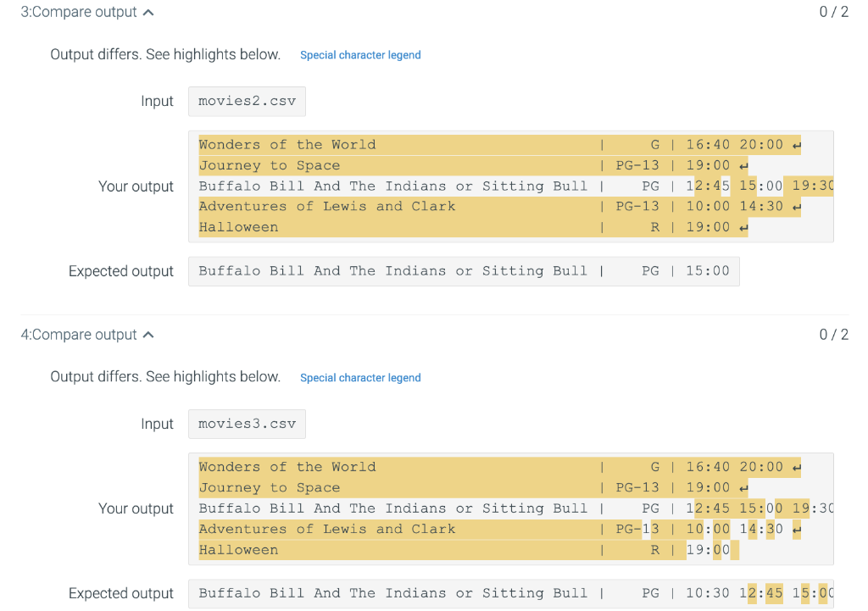
Task: Click the 0 / 2 score for test 3
Action: [x=833, y=12]
